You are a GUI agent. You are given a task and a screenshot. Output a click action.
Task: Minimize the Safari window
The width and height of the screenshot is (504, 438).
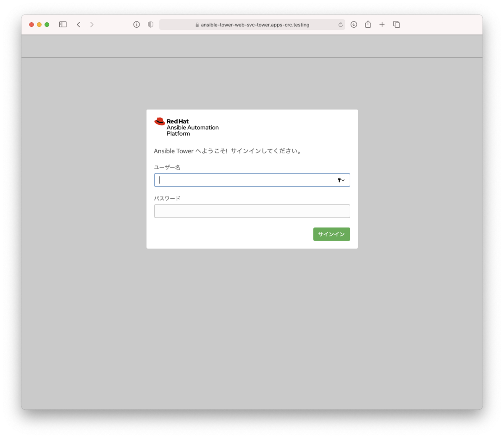pyautogui.click(x=39, y=24)
